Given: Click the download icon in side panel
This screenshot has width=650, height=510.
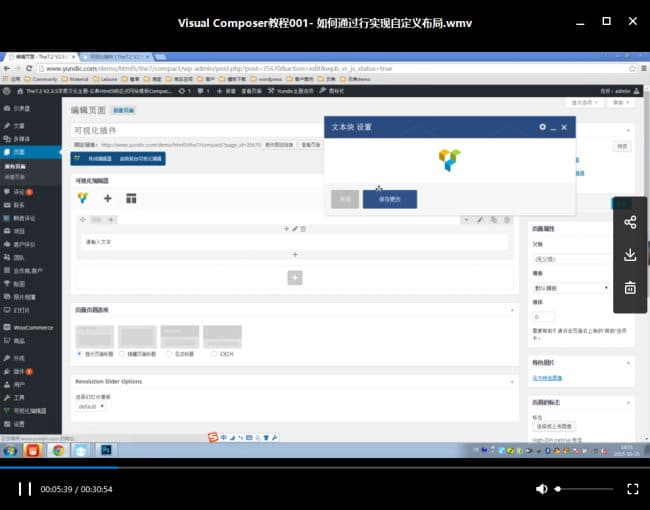Looking at the screenshot, I should click(x=630, y=255).
